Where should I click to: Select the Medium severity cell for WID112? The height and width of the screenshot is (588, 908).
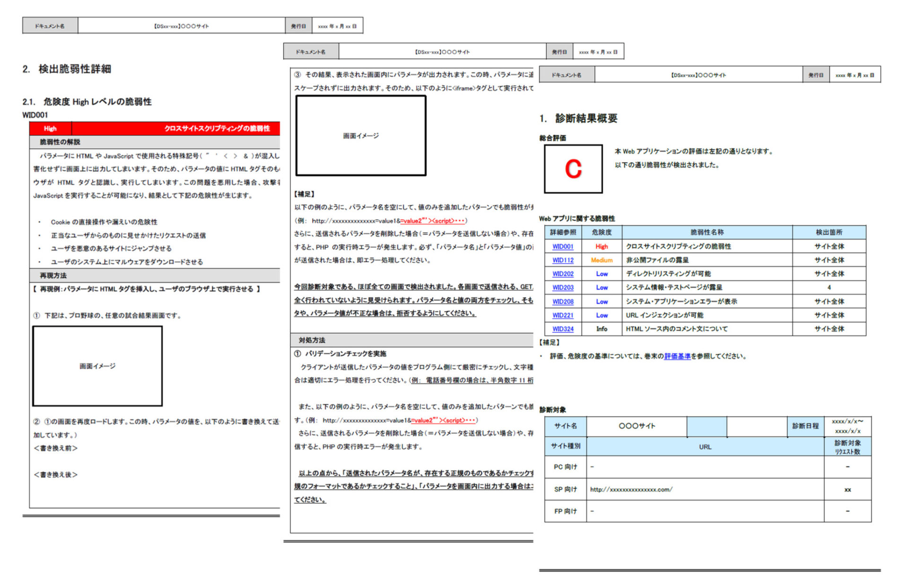click(x=602, y=260)
